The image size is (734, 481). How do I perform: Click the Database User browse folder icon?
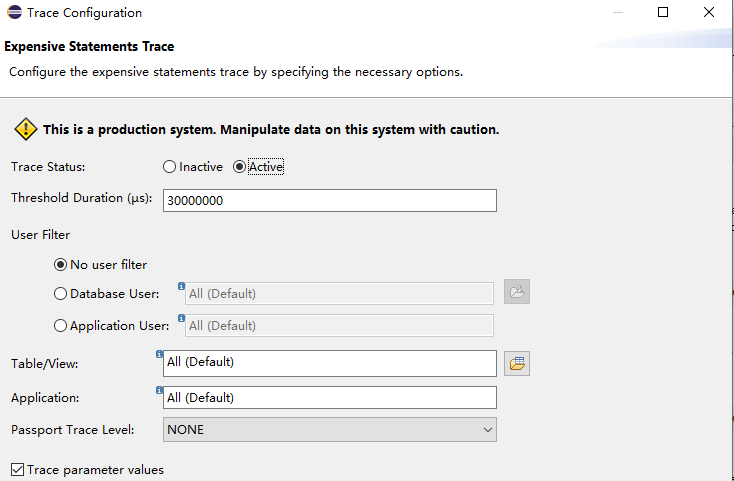click(517, 292)
